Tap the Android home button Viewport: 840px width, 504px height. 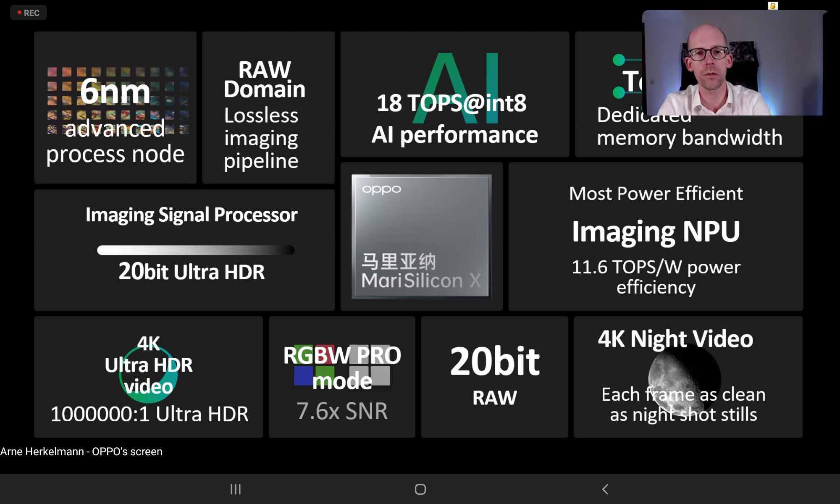point(420,489)
